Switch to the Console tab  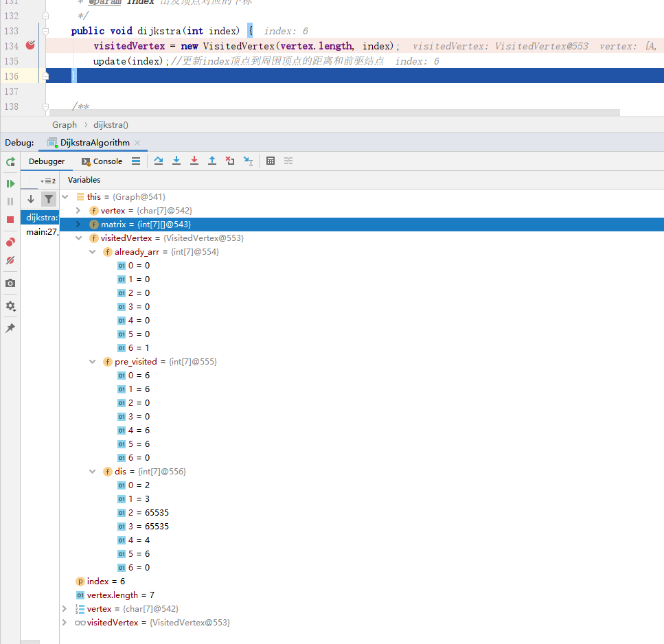point(102,161)
